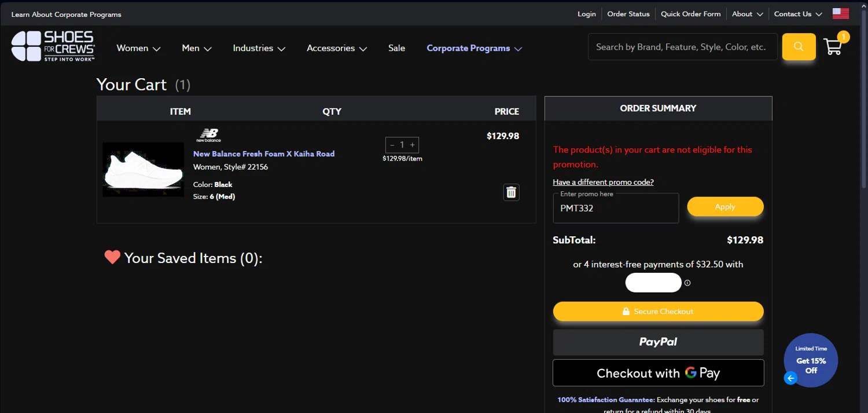Click Have a different promo code link
This screenshot has width=868, height=413.
(603, 182)
